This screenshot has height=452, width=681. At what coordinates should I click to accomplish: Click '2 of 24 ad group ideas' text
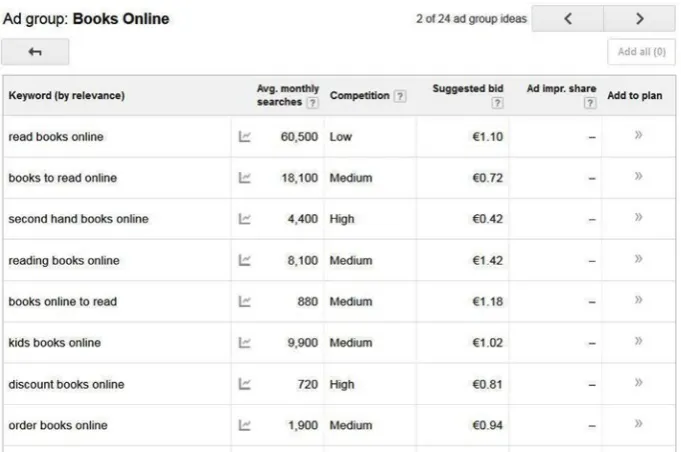click(x=471, y=19)
